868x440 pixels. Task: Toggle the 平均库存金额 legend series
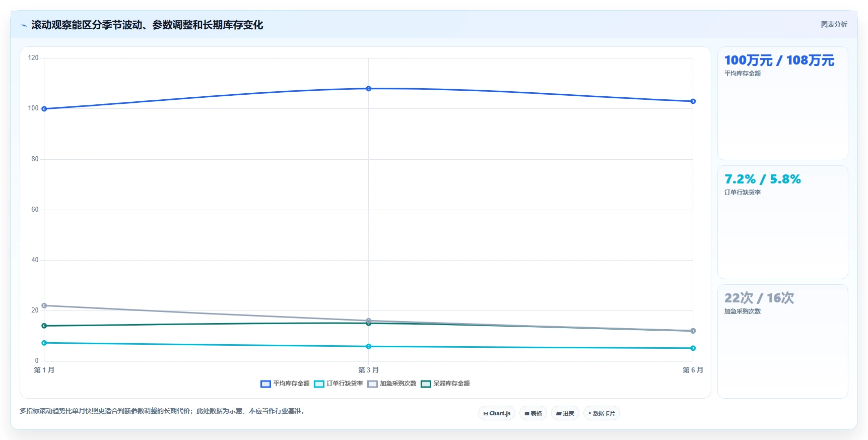pos(285,384)
